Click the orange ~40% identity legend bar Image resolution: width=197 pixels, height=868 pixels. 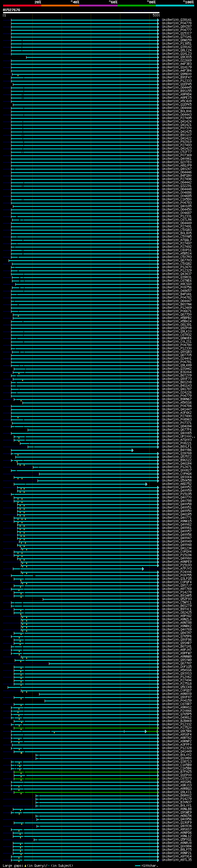coord(60,6)
